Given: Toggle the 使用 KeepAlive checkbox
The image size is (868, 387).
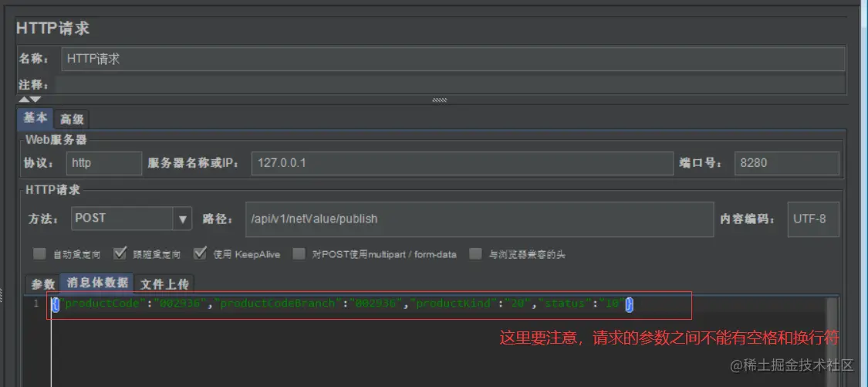Looking at the screenshot, I should [x=200, y=254].
